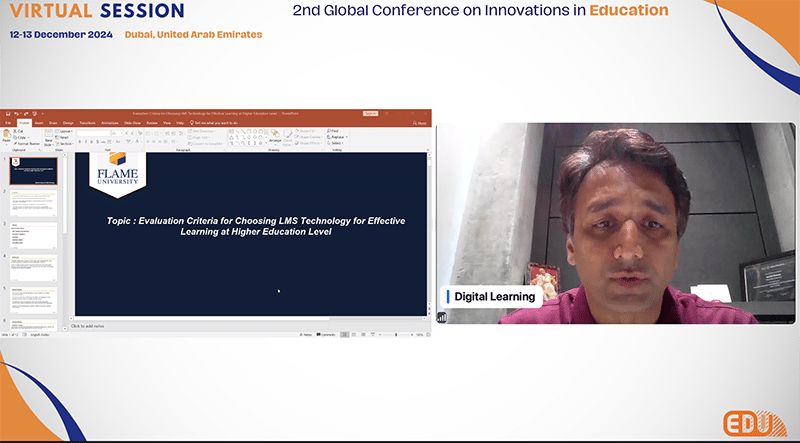Image resolution: width=800 pixels, height=443 pixels.
Task: Open the Layout dropdown in Slides group
Action: tap(64, 131)
